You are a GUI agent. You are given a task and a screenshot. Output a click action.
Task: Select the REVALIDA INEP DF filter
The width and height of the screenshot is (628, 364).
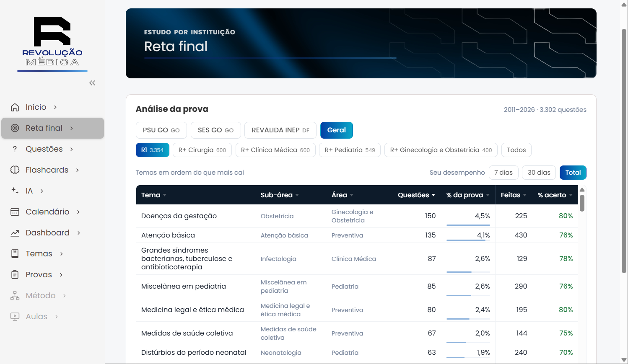click(x=280, y=130)
